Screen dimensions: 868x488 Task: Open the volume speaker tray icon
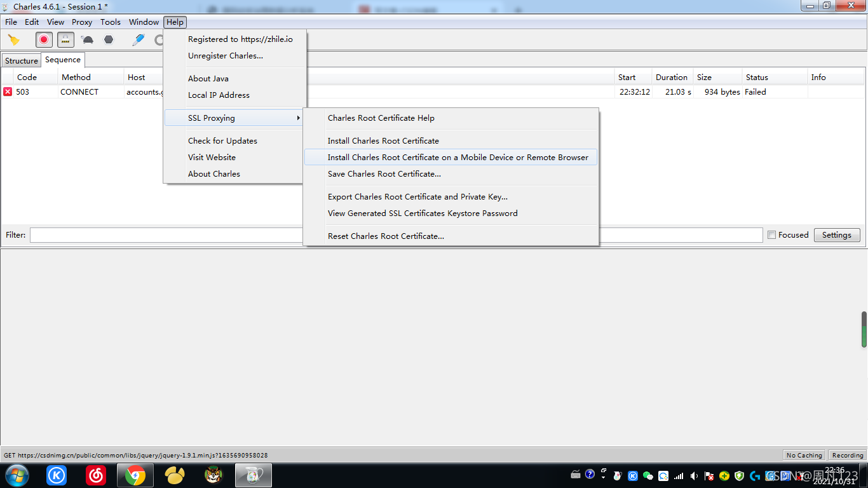tap(694, 475)
